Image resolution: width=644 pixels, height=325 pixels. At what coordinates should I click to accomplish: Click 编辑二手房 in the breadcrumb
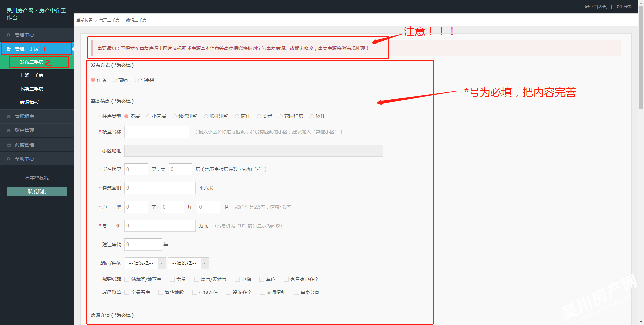pos(136,20)
